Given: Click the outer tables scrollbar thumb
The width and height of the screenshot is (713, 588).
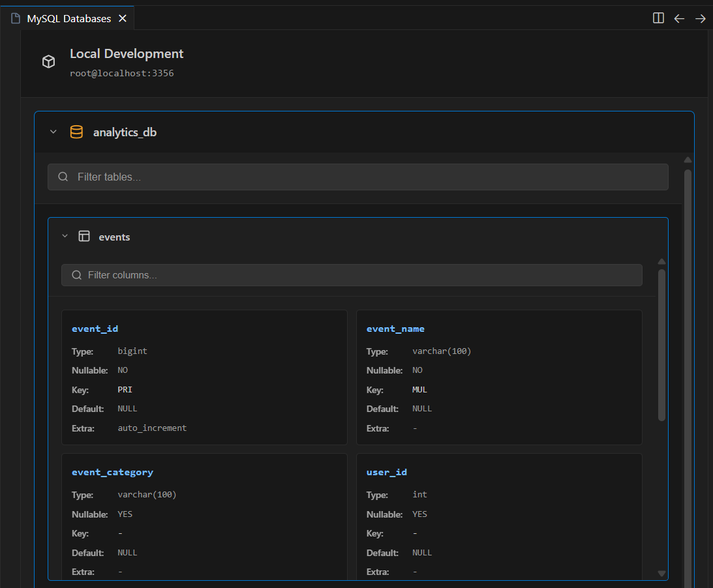Looking at the screenshot, I should [688, 379].
